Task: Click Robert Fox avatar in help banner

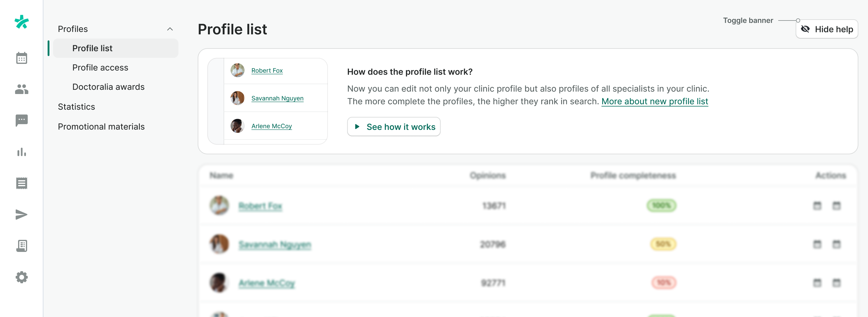Action: (x=237, y=71)
